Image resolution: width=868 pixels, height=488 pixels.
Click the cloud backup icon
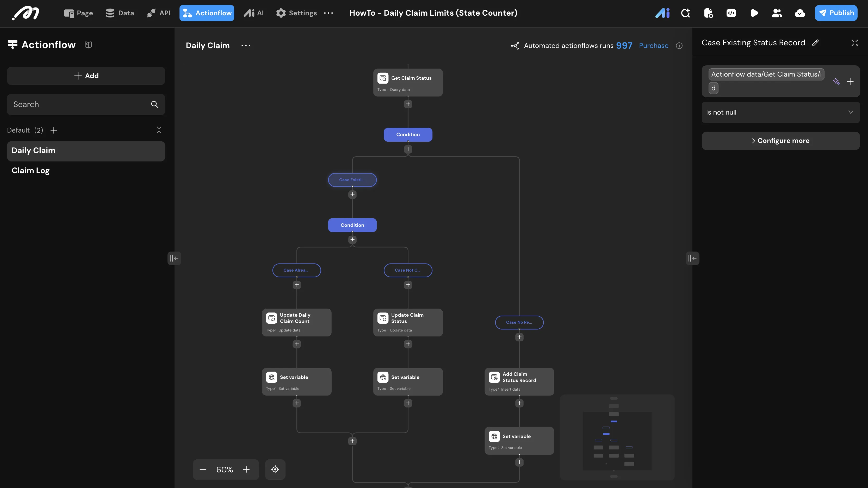click(800, 13)
